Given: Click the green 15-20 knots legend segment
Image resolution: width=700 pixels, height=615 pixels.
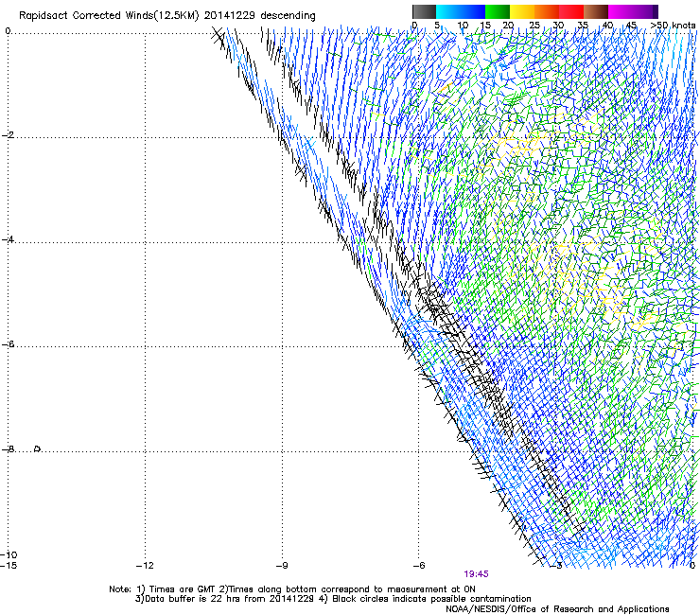Looking at the screenshot, I should 498,11.
